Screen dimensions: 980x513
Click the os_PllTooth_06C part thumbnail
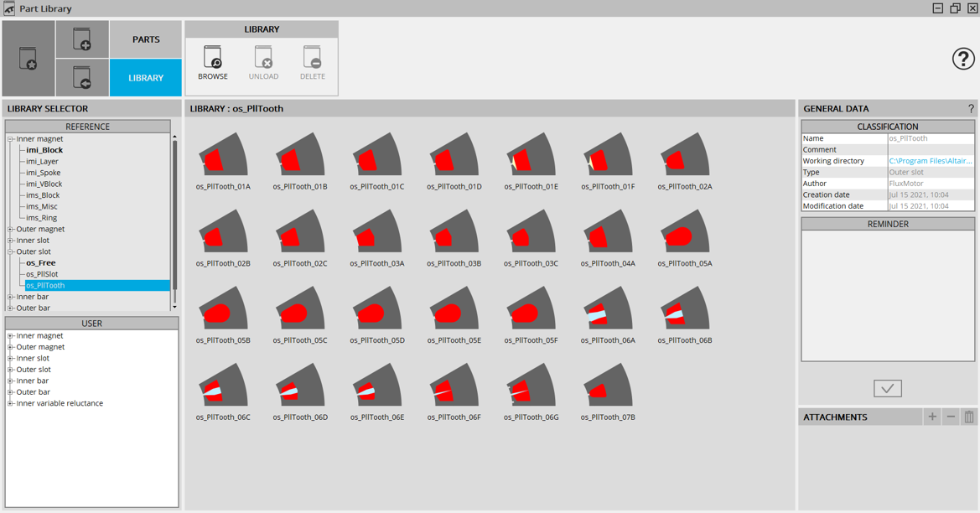[223, 391]
